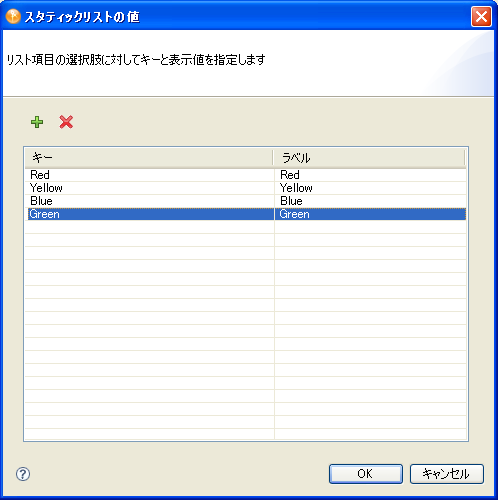Click the green plus add-item icon
Image resolution: width=498 pixels, height=500 pixels.
click(37, 122)
